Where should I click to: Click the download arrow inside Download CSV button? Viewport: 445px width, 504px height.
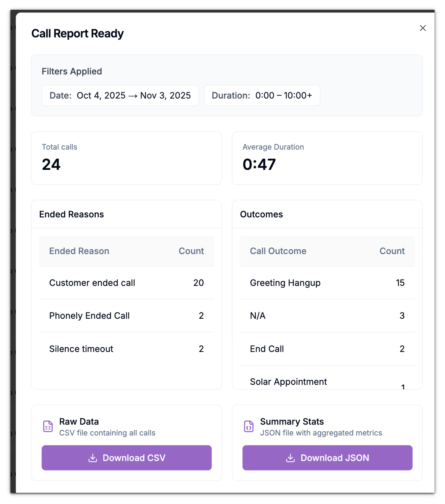(x=93, y=458)
